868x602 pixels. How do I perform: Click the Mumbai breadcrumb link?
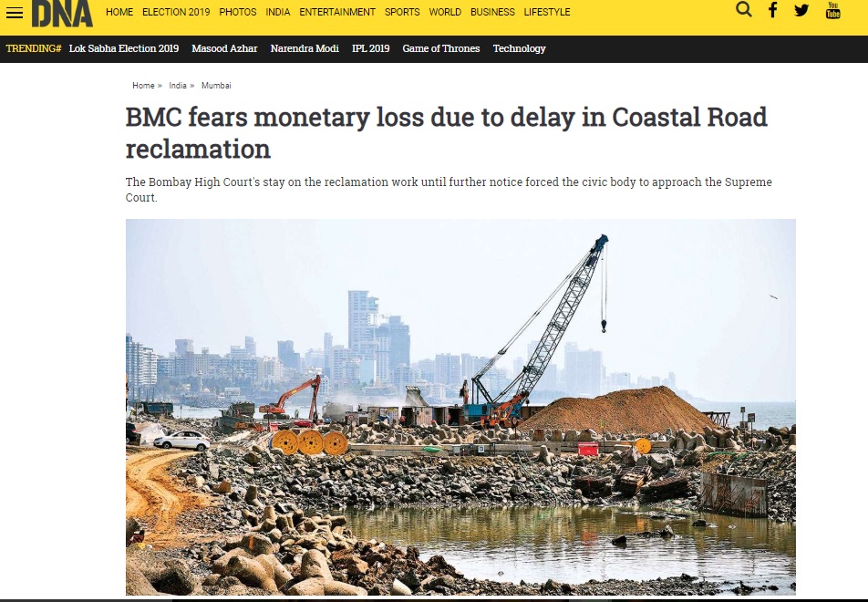pyautogui.click(x=216, y=86)
